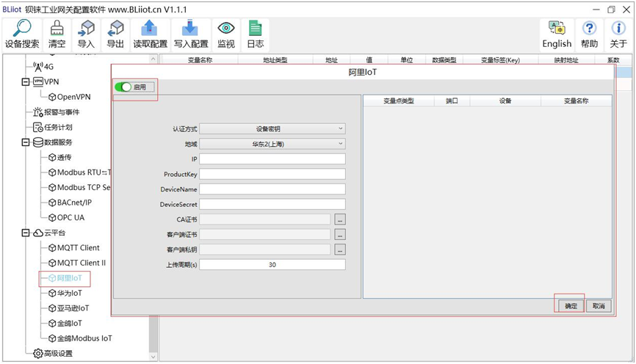Open the authentication method (认证方式) dropdown
Image resolution: width=636 pixels, height=364 pixels.
click(272, 128)
